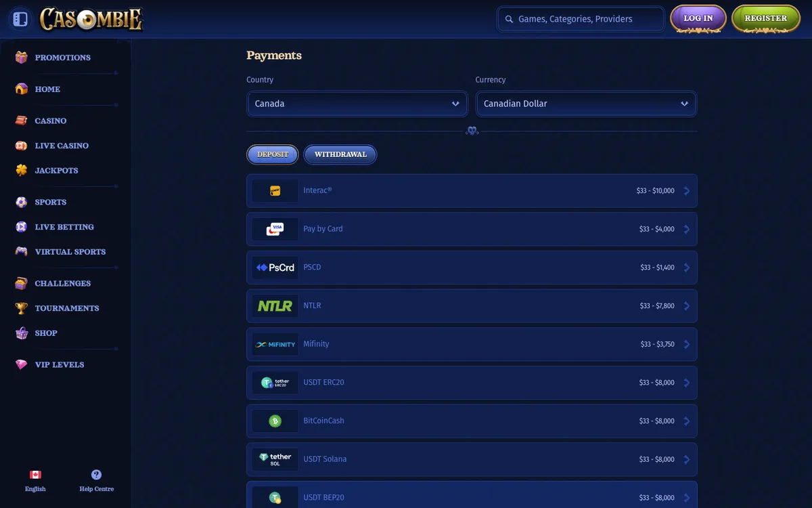Screen dimensions: 812x508
Task: Open Virtual Sports menu item
Action: tap(70, 252)
